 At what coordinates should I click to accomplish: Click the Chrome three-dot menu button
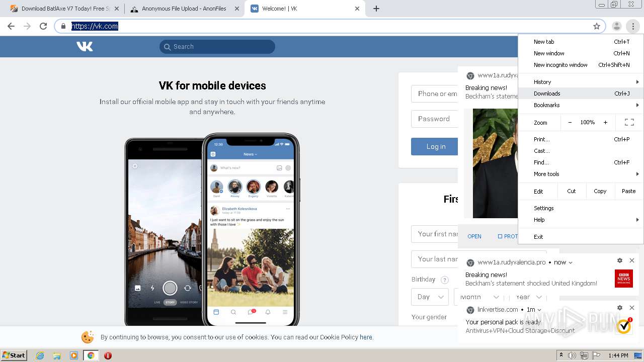point(633,26)
